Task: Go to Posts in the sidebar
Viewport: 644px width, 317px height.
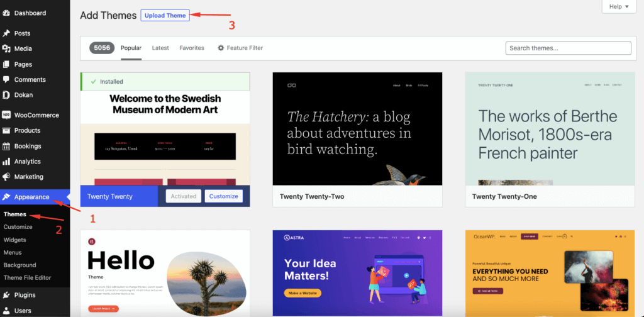Action: [22, 33]
